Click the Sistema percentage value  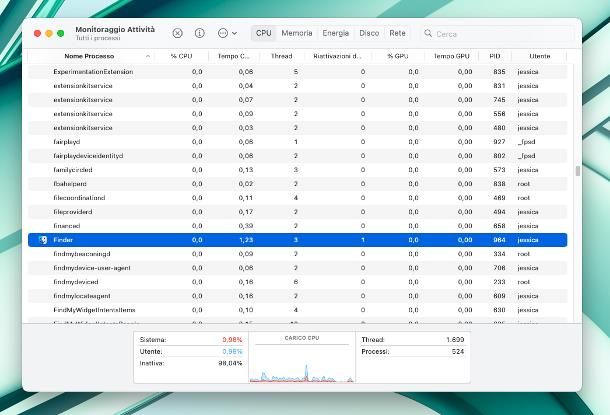232,340
